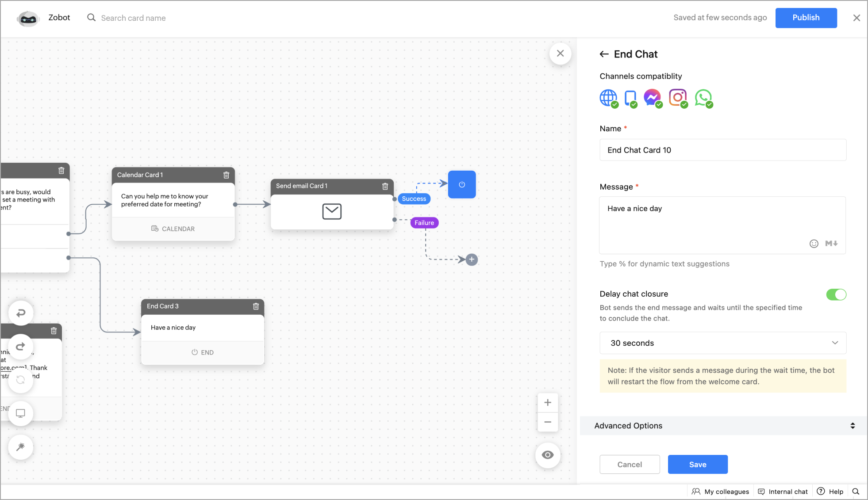Disable the Delay chat closure toggle
The height and width of the screenshot is (500, 868).
(836, 294)
